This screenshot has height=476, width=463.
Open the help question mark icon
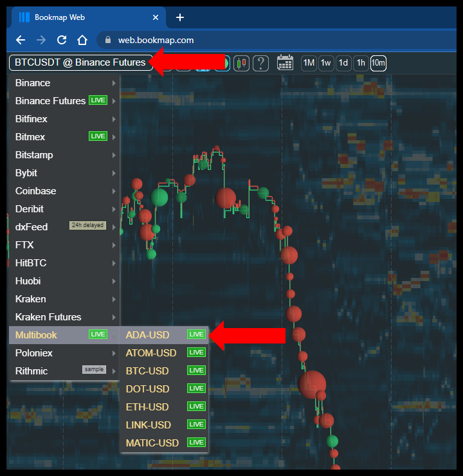[260, 64]
